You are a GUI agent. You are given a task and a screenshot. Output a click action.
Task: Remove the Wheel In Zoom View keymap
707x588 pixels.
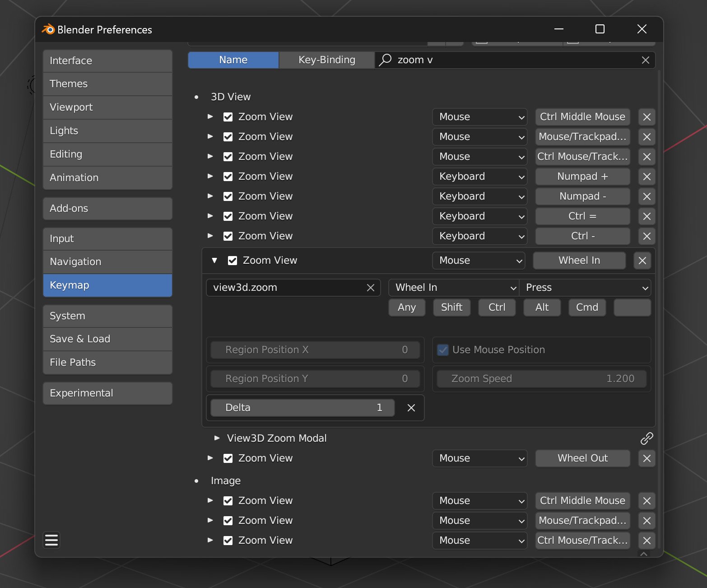[x=642, y=261]
